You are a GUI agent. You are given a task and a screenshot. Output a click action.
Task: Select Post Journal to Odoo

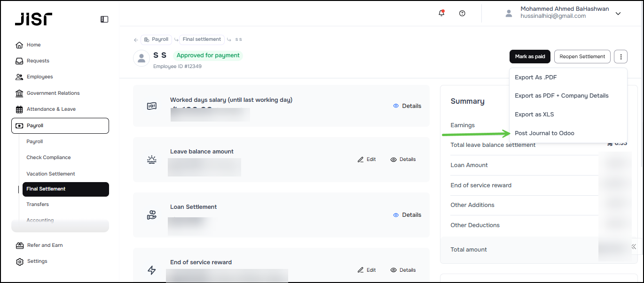point(544,133)
